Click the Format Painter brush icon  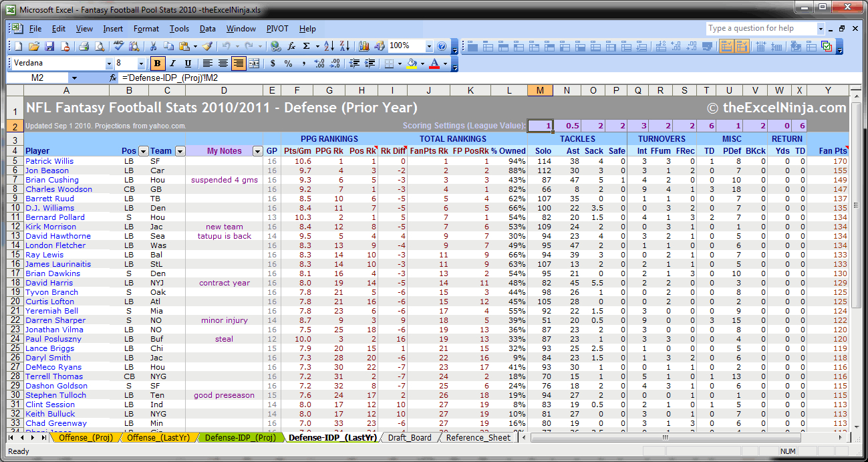207,46
